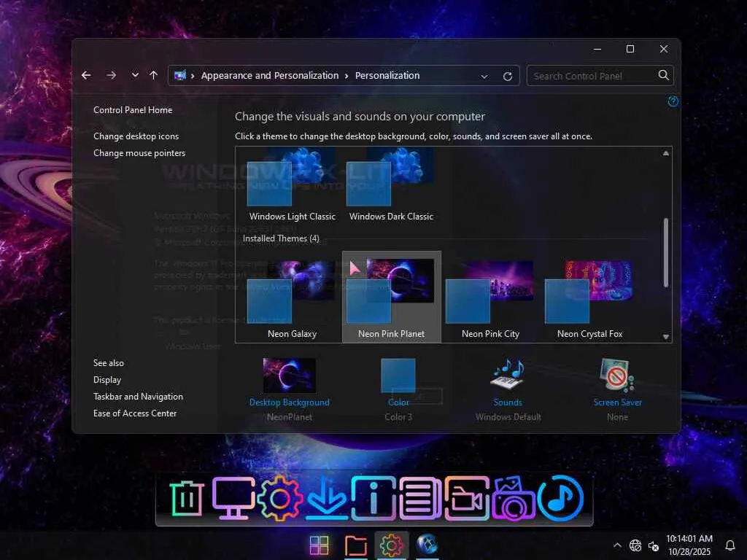
Task: Click the muted volume tray icon
Action: (x=654, y=545)
